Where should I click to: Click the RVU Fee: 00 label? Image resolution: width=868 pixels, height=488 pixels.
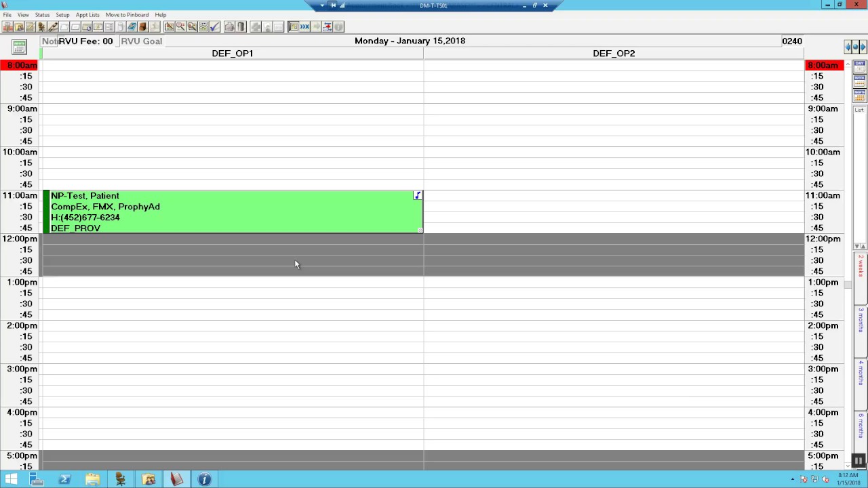[x=85, y=41]
